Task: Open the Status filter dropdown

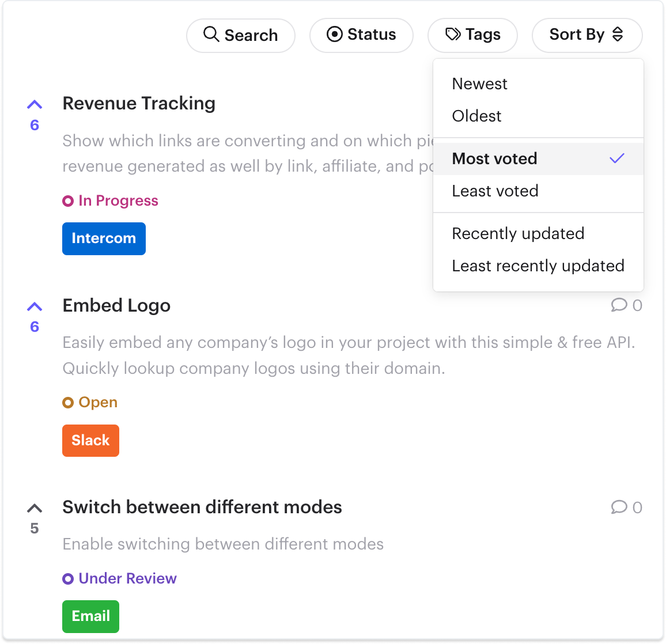Action: click(x=361, y=35)
